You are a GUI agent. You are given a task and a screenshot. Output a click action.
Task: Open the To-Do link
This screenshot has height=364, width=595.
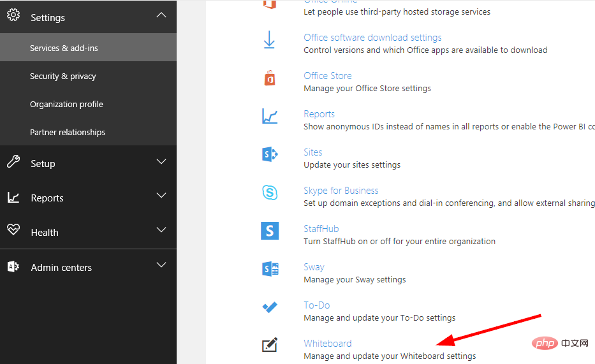[317, 305]
